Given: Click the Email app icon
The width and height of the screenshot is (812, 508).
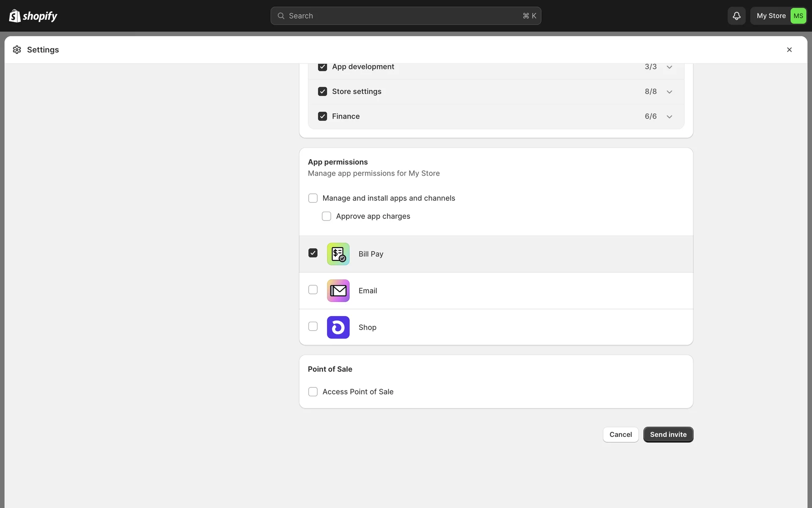Looking at the screenshot, I should click(338, 290).
